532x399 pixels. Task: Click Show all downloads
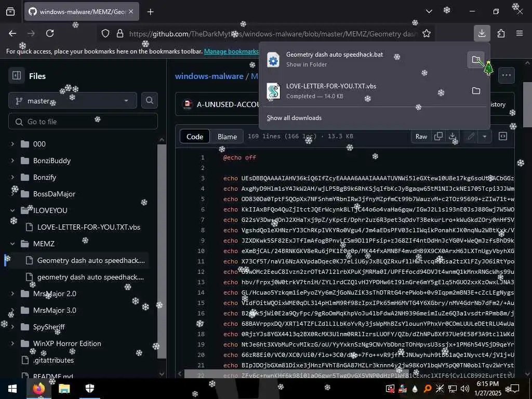coord(294,118)
